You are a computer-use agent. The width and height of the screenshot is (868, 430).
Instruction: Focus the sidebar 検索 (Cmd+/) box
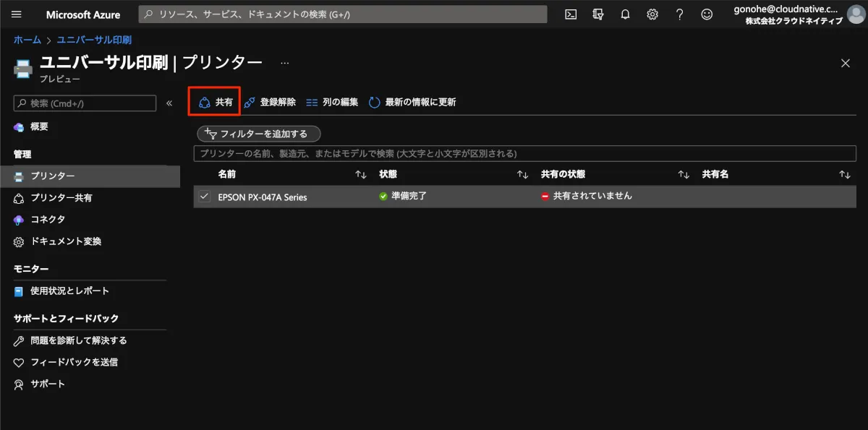tap(85, 103)
